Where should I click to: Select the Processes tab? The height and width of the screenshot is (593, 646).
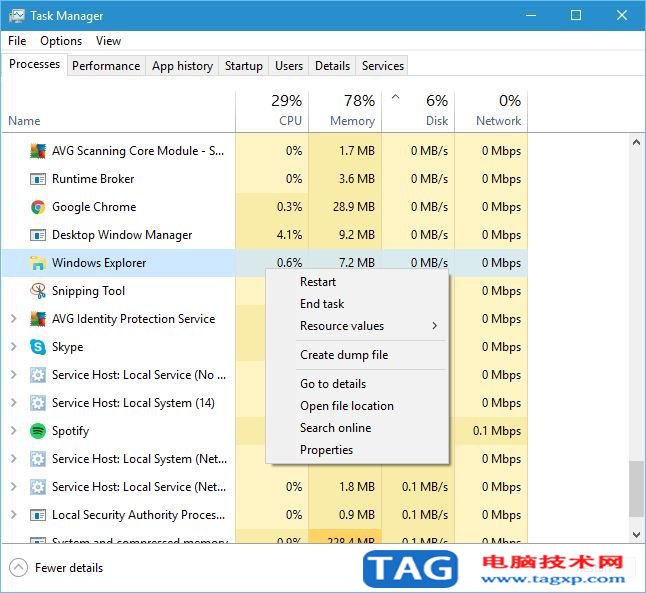coord(34,64)
